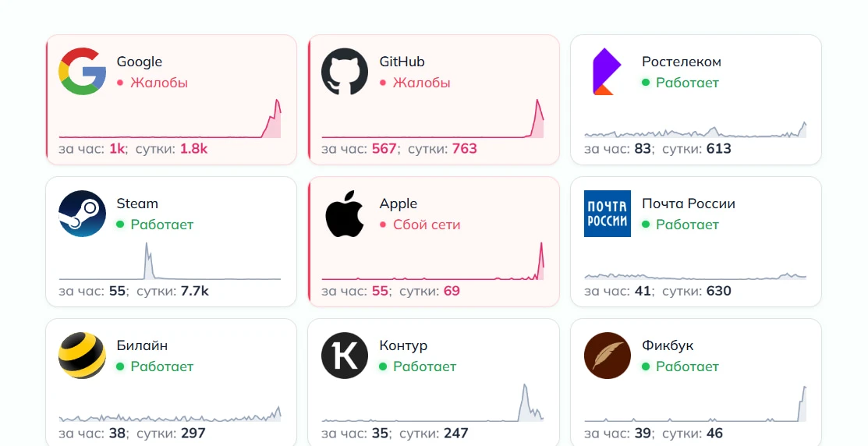This screenshot has width=868, height=446.
Task: Follow the GitHub service name link
Action: pyautogui.click(x=402, y=62)
